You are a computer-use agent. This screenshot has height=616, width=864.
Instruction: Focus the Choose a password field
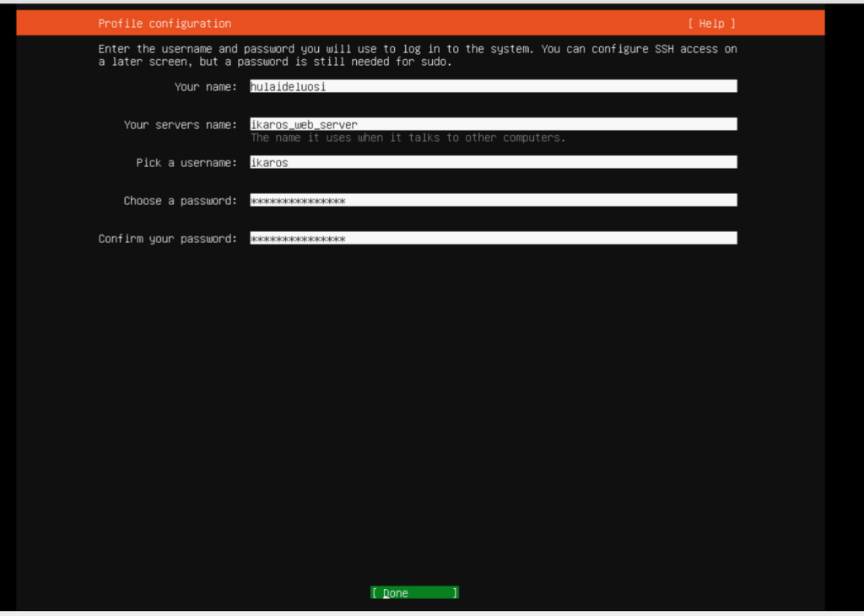point(493,200)
